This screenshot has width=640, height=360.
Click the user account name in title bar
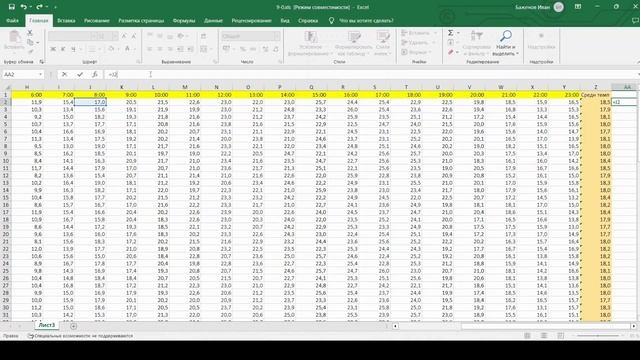(x=532, y=7)
